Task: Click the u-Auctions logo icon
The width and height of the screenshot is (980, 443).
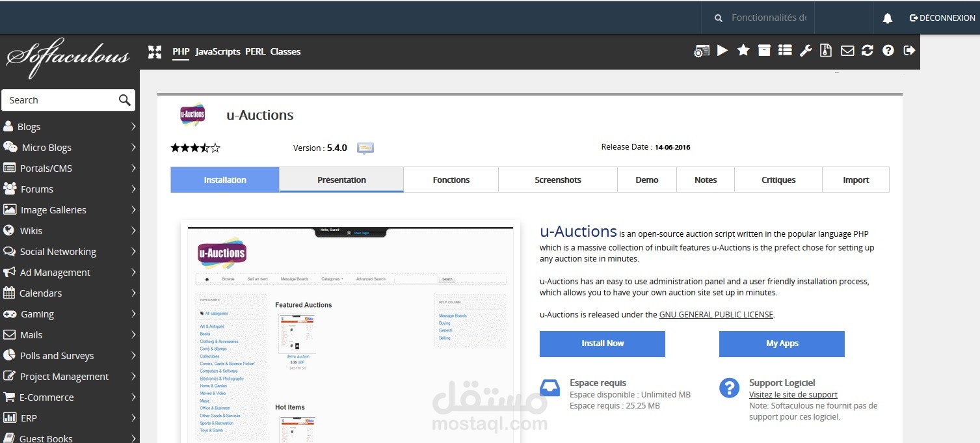Action: [x=192, y=114]
